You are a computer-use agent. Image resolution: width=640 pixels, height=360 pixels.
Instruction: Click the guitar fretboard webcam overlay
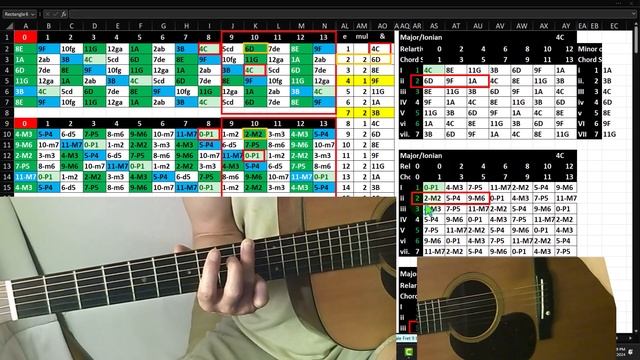198,278
